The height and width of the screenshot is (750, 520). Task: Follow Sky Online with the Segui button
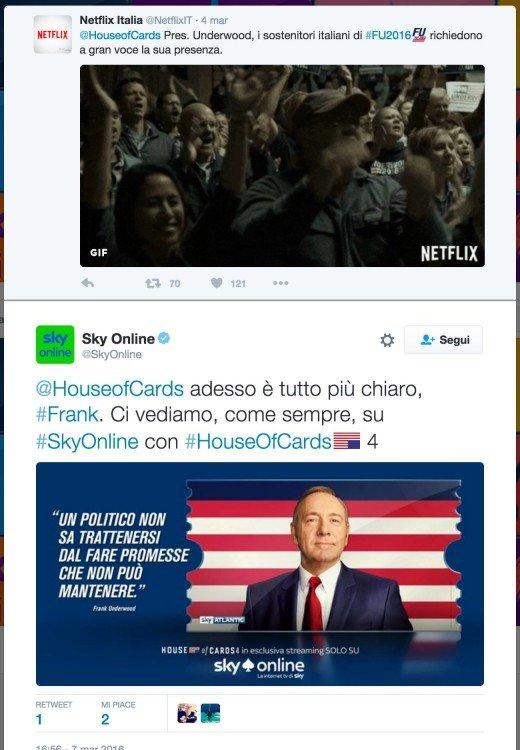click(443, 340)
